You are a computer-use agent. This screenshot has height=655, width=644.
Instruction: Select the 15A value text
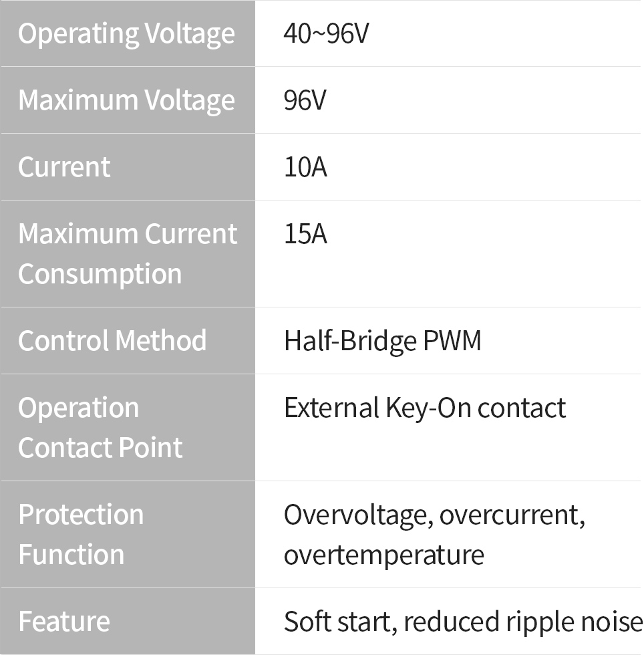coord(305,234)
